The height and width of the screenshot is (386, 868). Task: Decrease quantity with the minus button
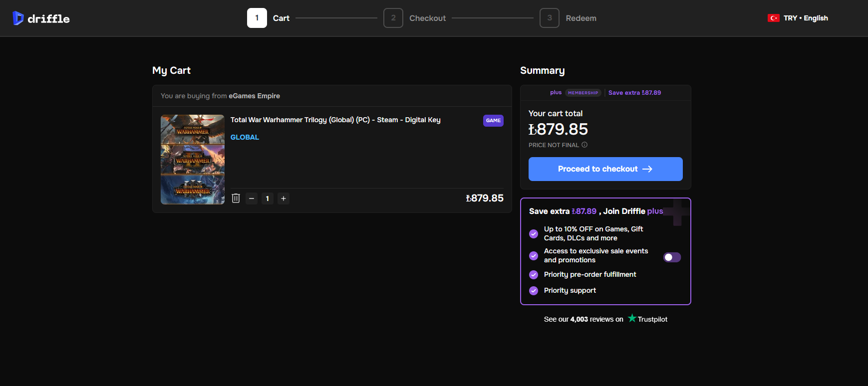(252, 198)
